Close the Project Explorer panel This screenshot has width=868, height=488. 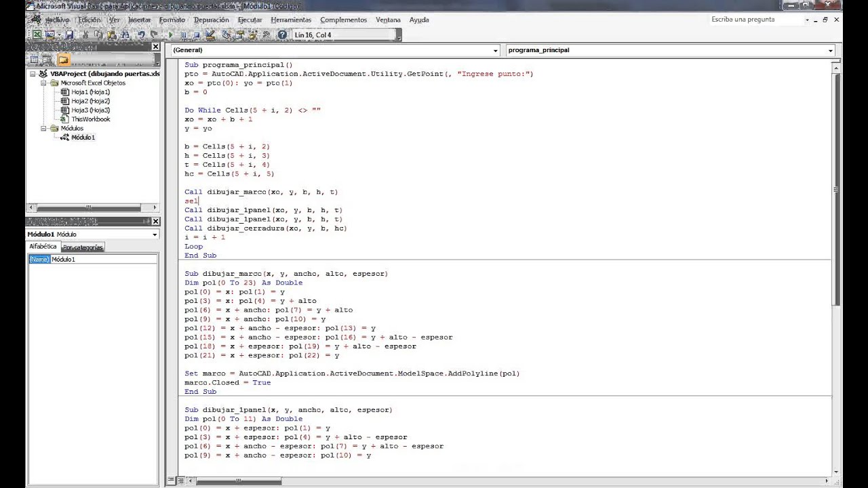tap(155, 47)
